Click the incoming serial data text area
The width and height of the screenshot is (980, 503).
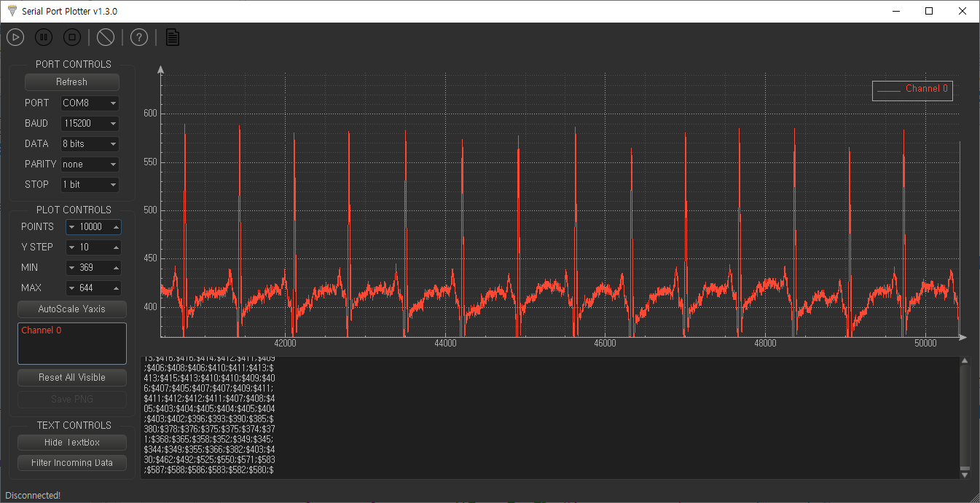click(550, 418)
